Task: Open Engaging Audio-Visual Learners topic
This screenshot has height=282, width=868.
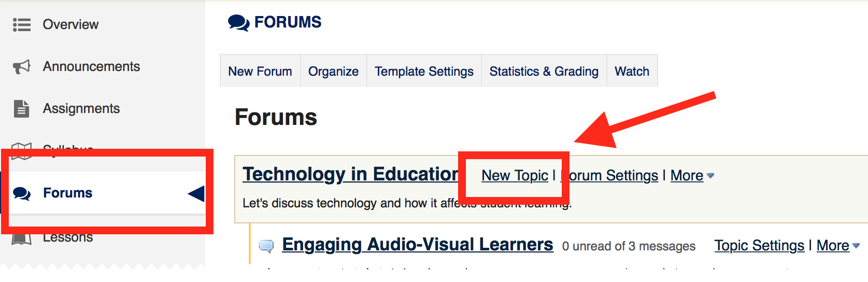Action: [x=417, y=244]
